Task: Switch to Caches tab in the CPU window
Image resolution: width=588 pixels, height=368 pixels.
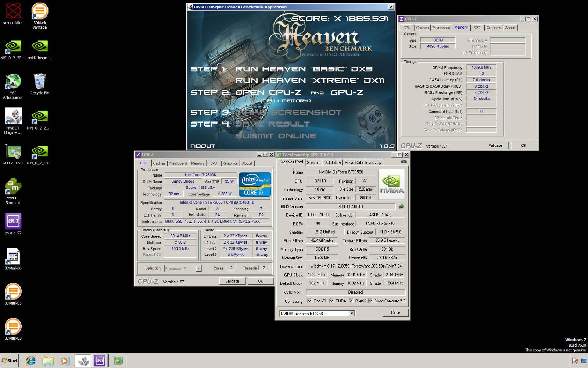Action: point(159,163)
